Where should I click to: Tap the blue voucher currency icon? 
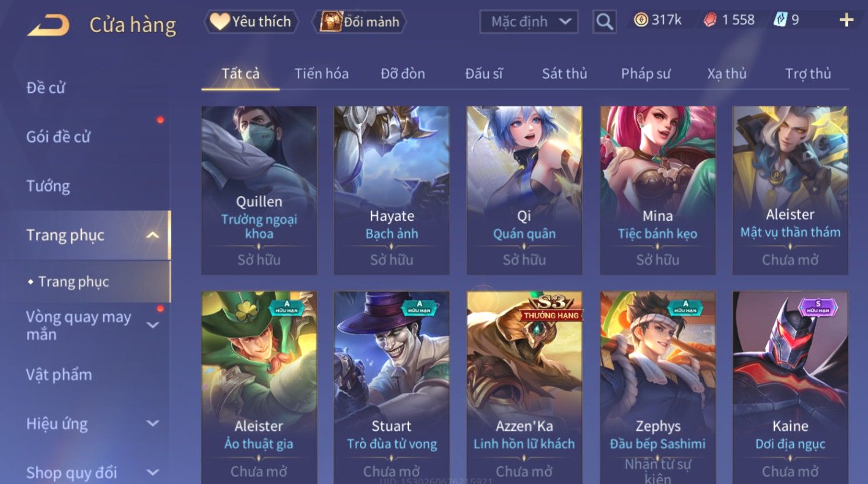click(x=780, y=20)
